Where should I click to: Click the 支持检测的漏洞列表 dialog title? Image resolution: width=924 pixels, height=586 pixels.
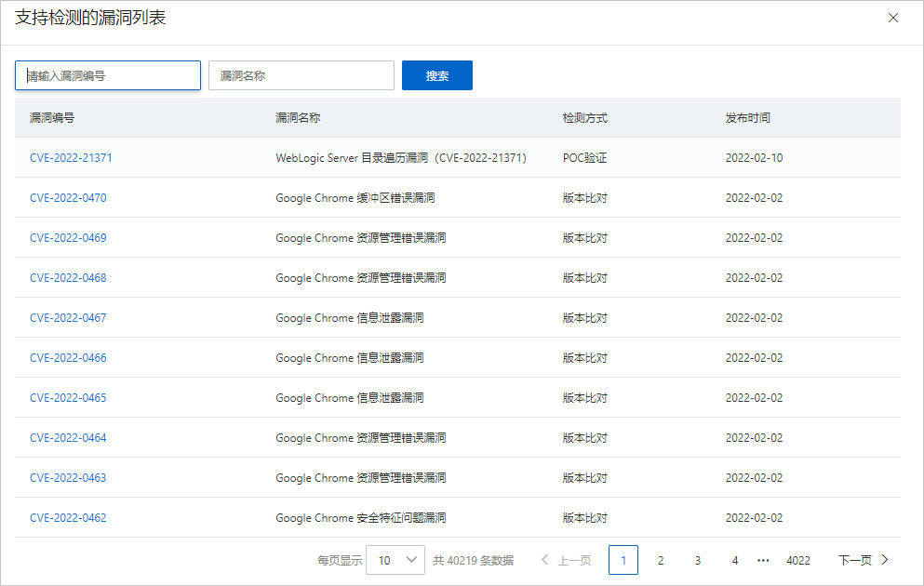(x=90, y=18)
